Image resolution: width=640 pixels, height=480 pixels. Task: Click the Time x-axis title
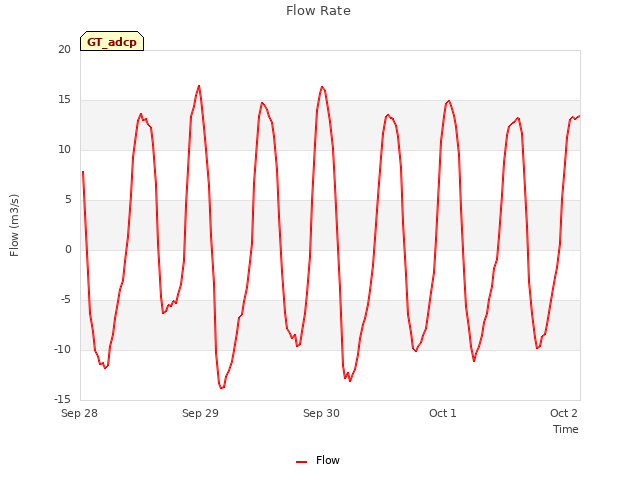click(x=566, y=429)
